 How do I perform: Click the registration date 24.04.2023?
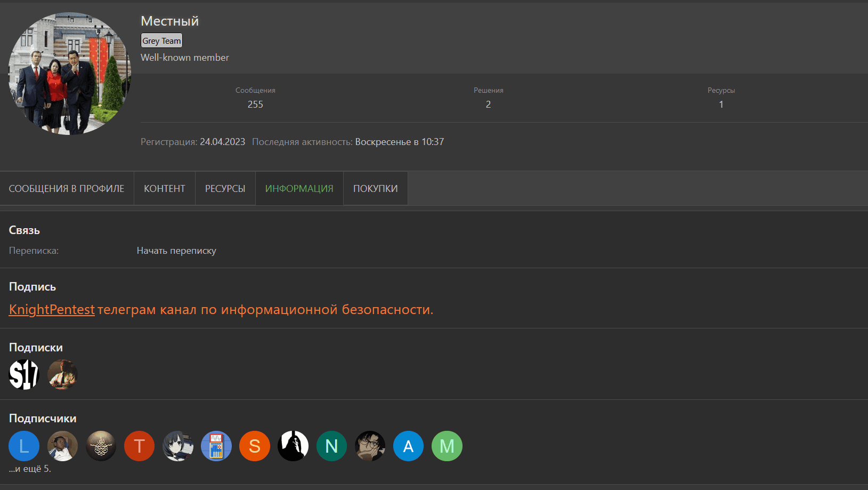[x=223, y=142]
